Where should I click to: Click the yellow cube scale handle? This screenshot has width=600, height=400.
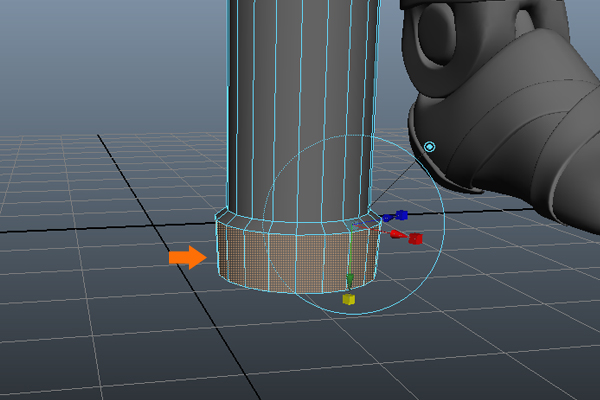tap(349, 299)
